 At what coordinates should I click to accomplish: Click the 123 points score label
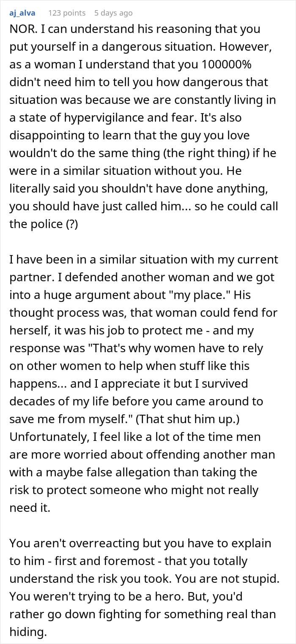[67, 13]
